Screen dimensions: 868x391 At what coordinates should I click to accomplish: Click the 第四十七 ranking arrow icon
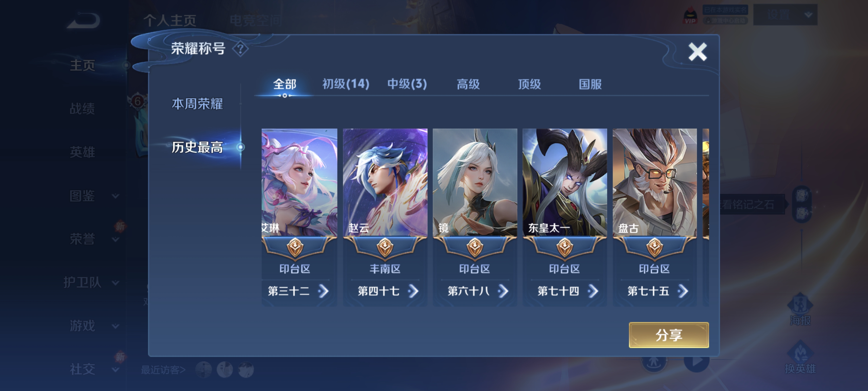pos(413,291)
